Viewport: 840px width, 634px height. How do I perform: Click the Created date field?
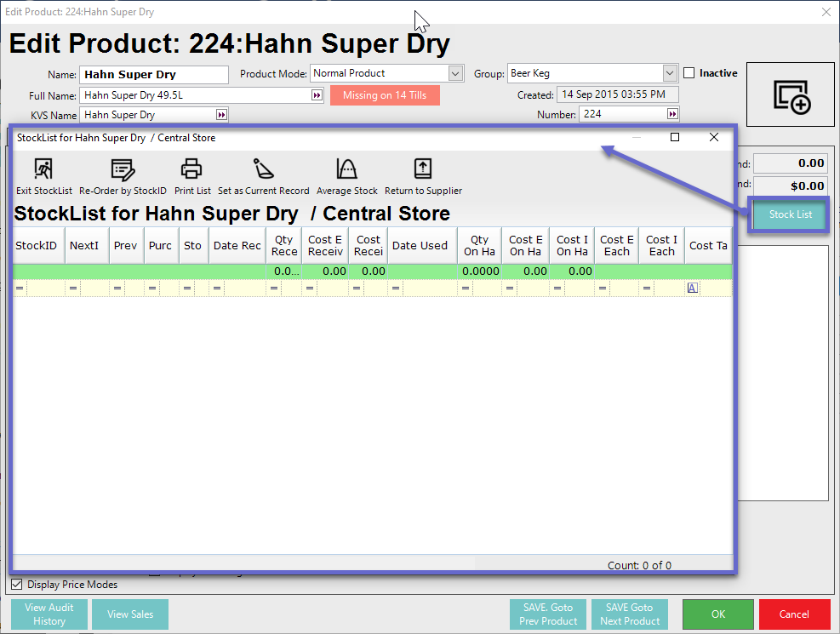point(618,94)
